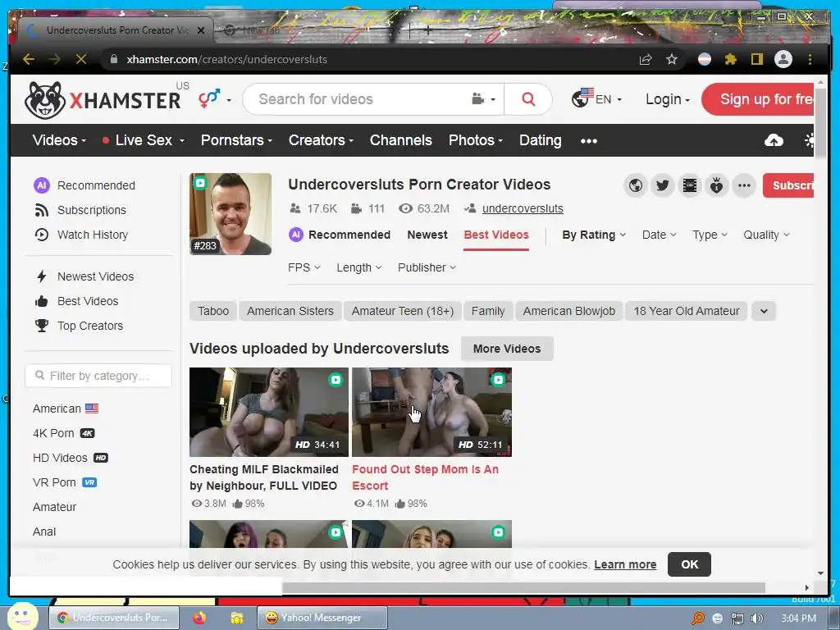This screenshot has height=630, width=840.
Task: Open the Date filter dropdown
Action: coord(659,235)
